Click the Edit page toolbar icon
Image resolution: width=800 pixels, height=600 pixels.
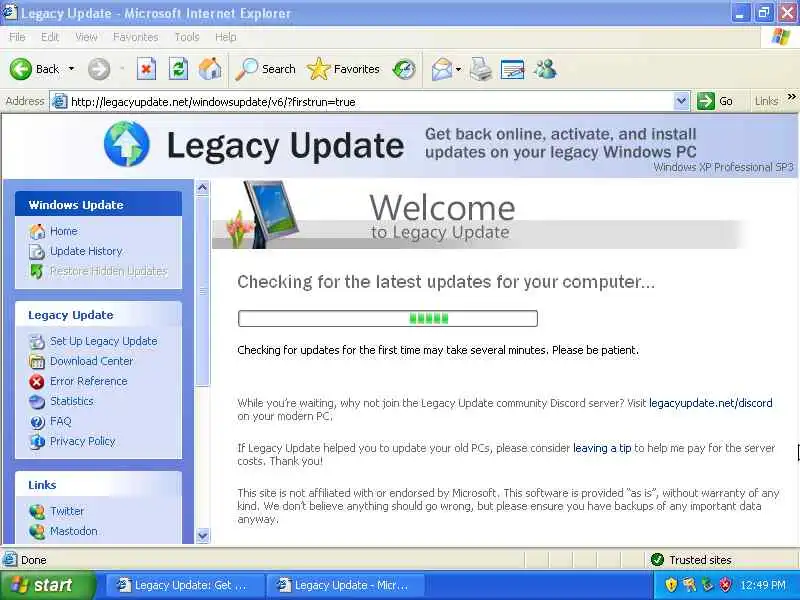point(512,69)
